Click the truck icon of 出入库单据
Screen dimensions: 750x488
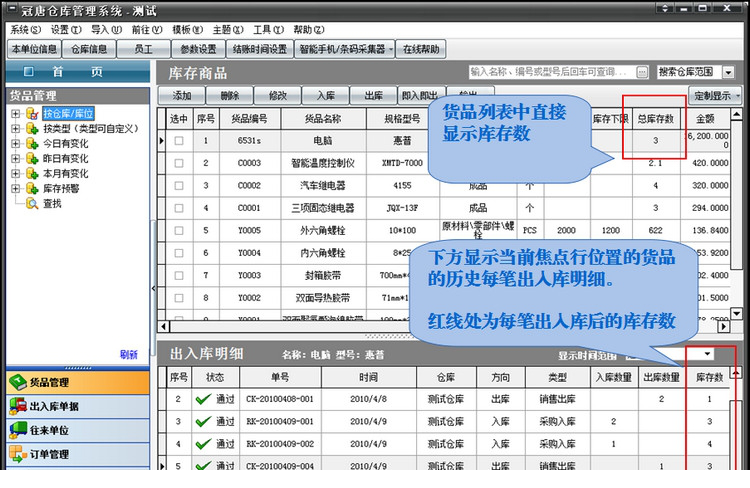tap(18, 406)
